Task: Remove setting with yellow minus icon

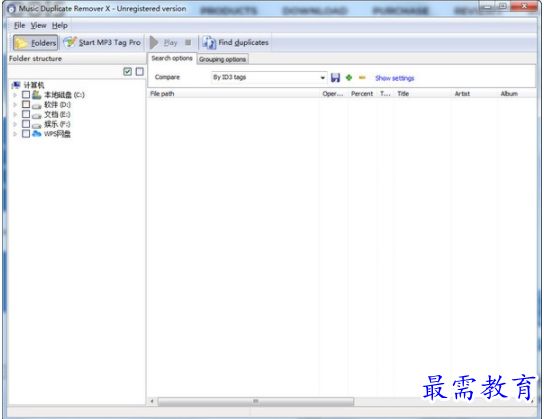Action: 362,78
